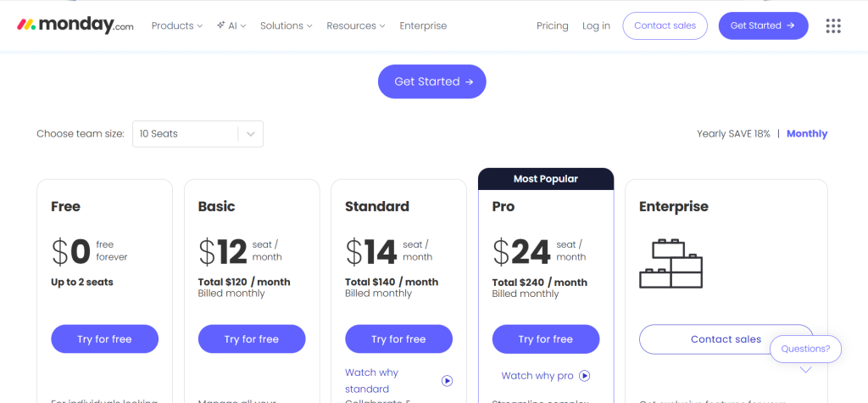Expand the Solutions menu
The image size is (868, 403).
[x=286, y=25]
